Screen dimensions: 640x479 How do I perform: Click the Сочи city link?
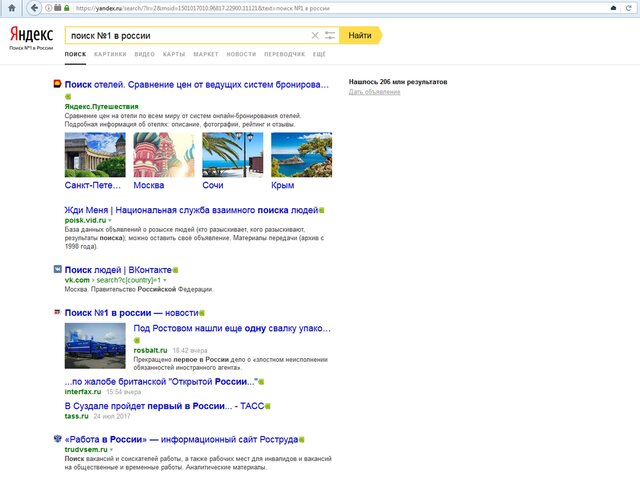(213, 185)
